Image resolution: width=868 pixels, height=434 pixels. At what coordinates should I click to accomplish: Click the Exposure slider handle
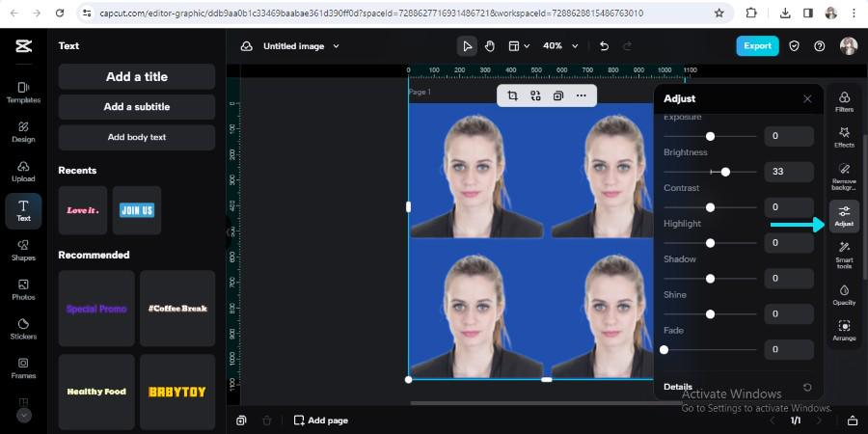point(710,136)
